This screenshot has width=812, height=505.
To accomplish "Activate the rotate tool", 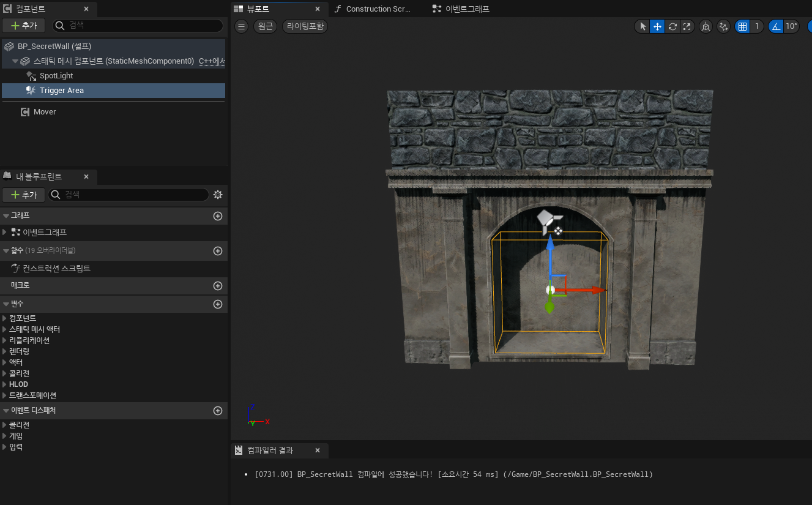I will (x=672, y=26).
